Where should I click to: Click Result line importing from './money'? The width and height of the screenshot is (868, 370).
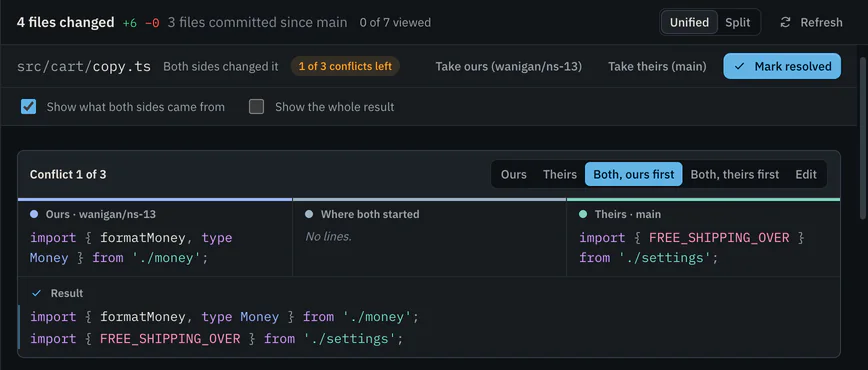coord(225,317)
